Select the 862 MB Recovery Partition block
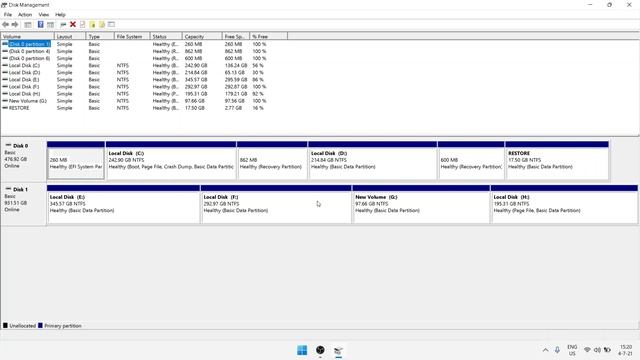Image resolution: width=640 pixels, height=360 pixels. pos(272,160)
